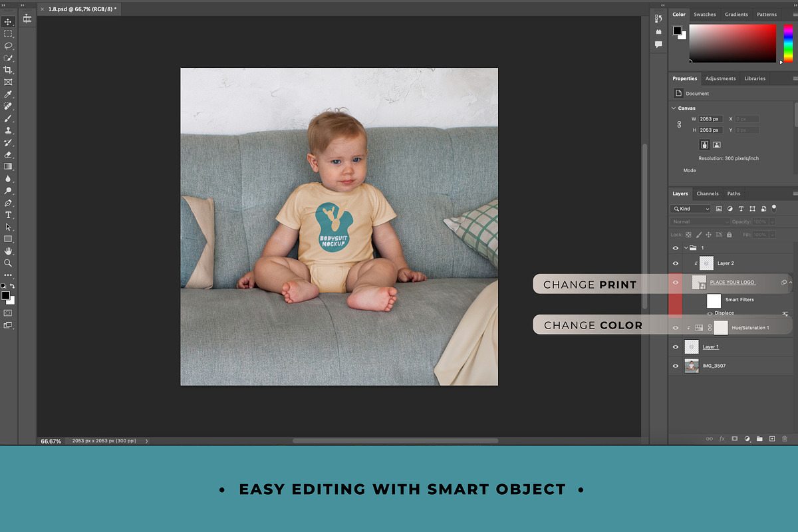Select the Path Selection tool

pos(9,227)
